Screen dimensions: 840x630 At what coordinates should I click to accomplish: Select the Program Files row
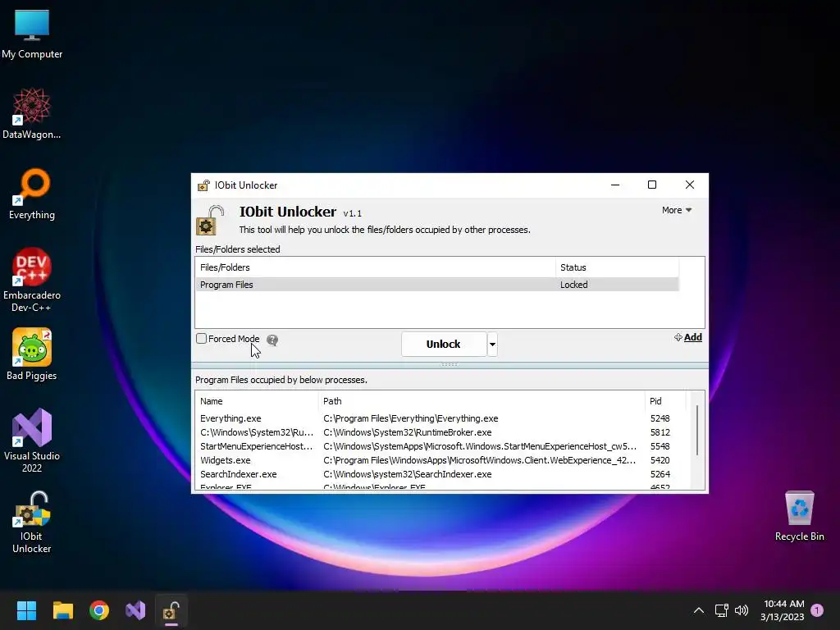pos(437,285)
